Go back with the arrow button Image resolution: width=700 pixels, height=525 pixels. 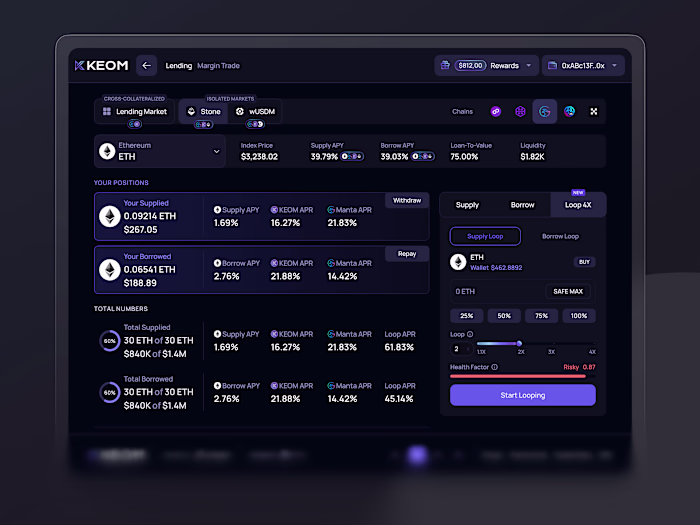tap(146, 66)
